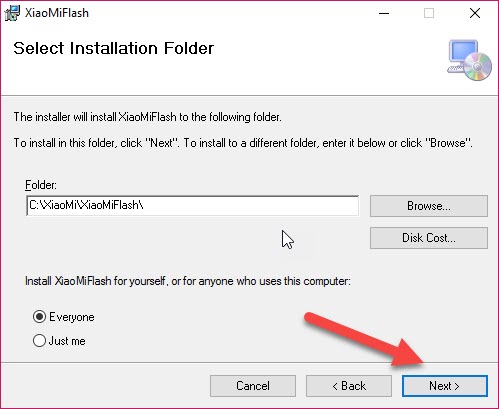
Task: Click the To install in this folder instructions
Action: click(x=243, y=143)
